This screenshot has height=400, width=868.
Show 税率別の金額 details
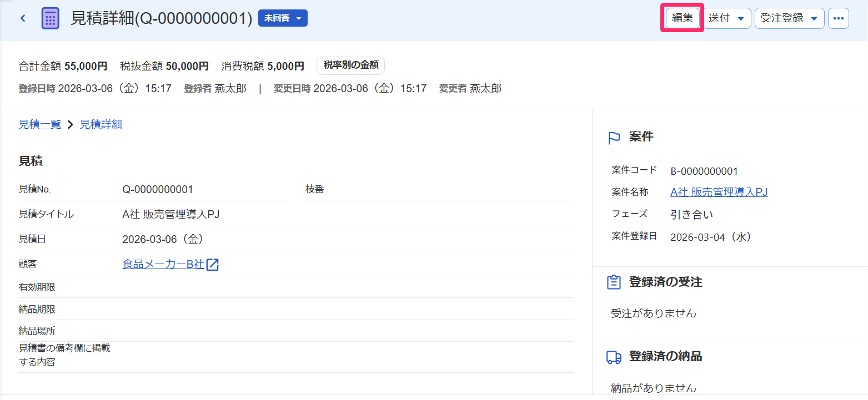click(x=351, y=65)
